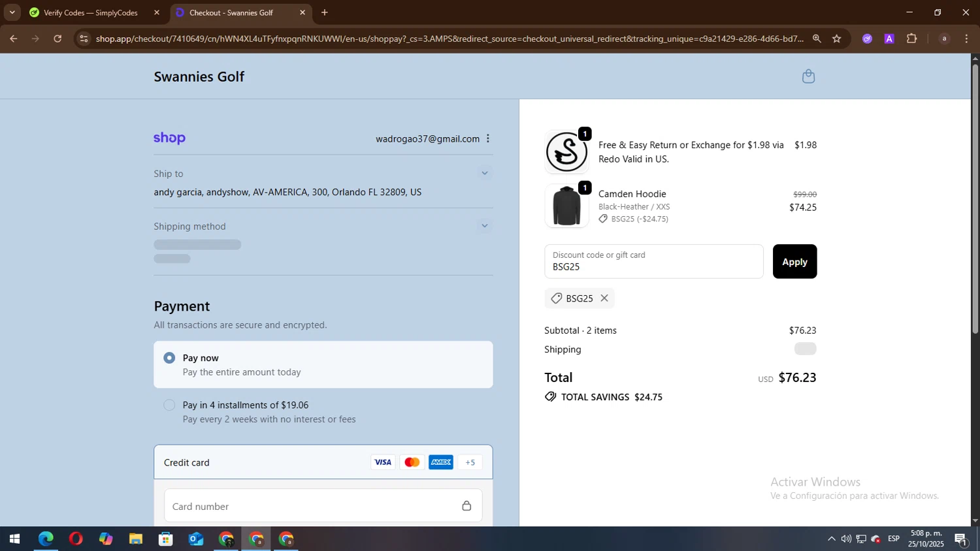Screen dimensions: 980x551
Task: Select the Pay now option
Action: point(323,364)
